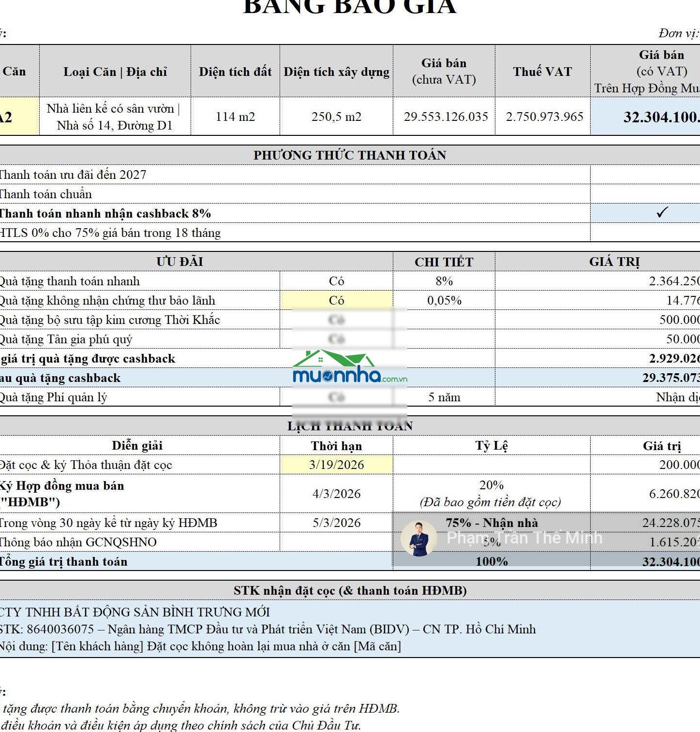This screenshot has height=732, width=700.
Task: Click the note about 'chính sách của Chủ Đầu Tư'
Action: pos(180,725)
